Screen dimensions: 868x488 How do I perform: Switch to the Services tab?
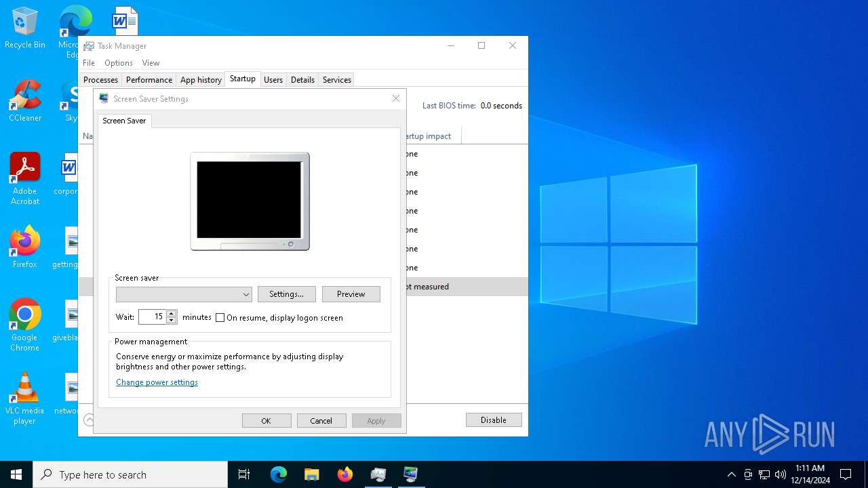[x=337, y=80]
